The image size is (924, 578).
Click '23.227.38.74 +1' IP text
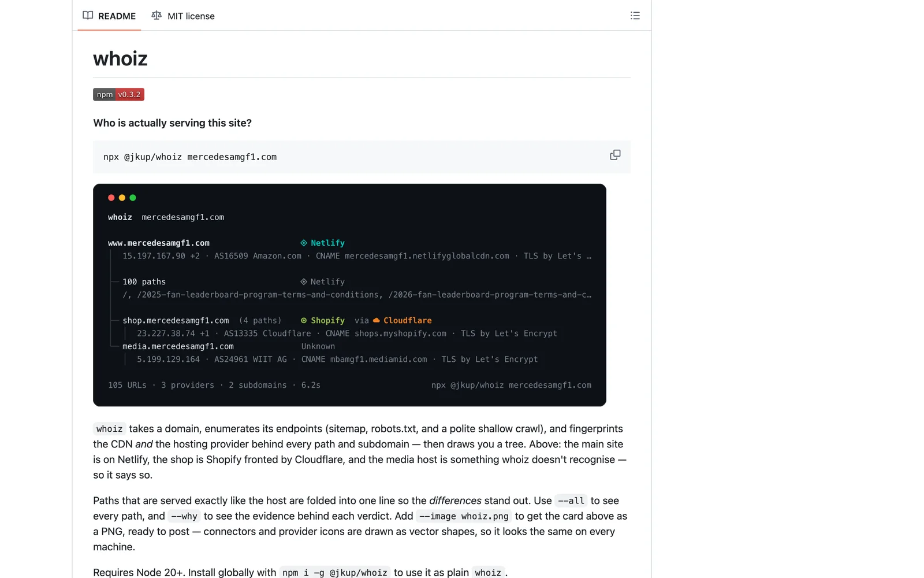[173, 334]
